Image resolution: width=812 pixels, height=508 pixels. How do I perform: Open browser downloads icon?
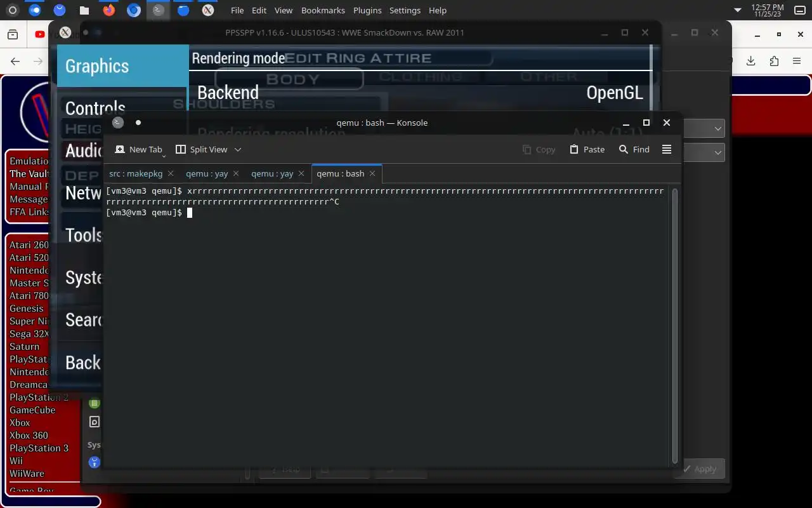point(750,61)
